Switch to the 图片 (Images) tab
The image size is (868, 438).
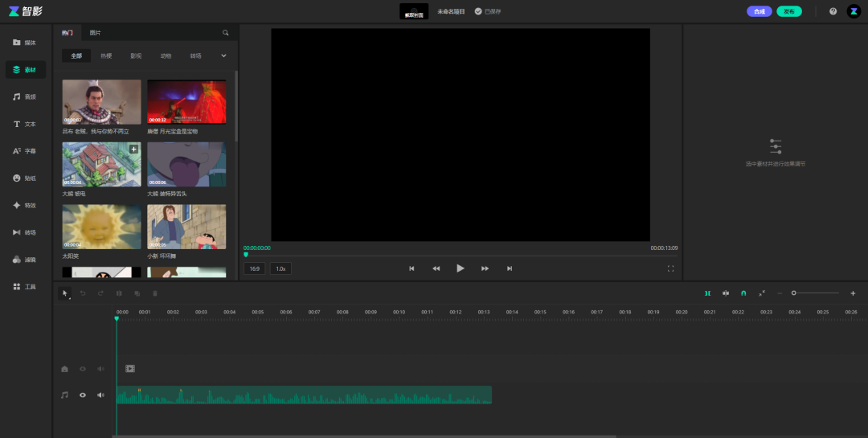(x=96, y=33)
